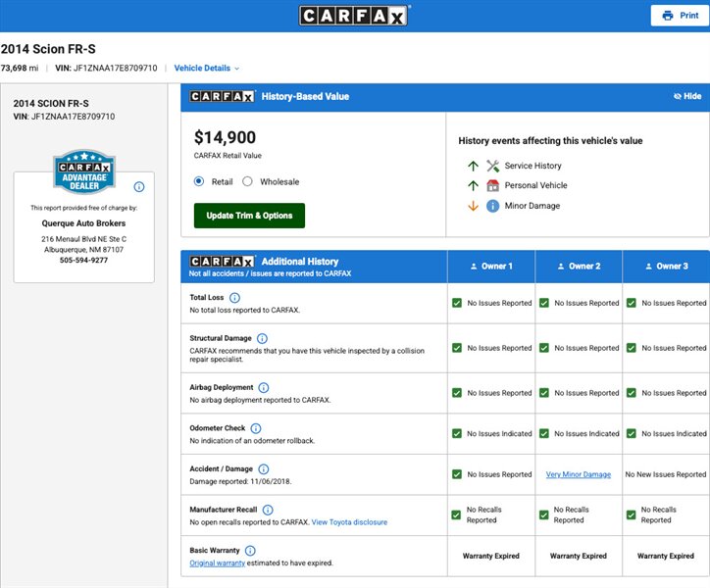The width and height of the screenshot is (710, 588).
Task: Click orange down arrow beside Minor Damage
Action: pos(473,206)
